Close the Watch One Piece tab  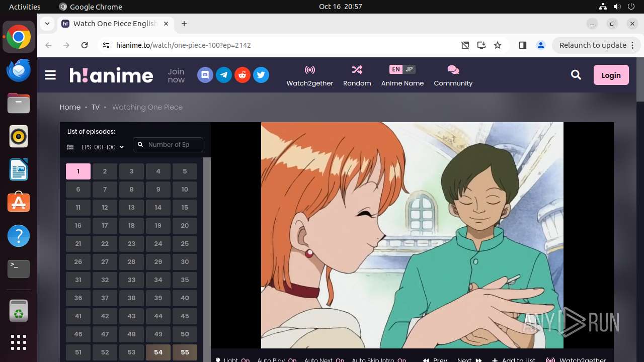coord(167,24)
